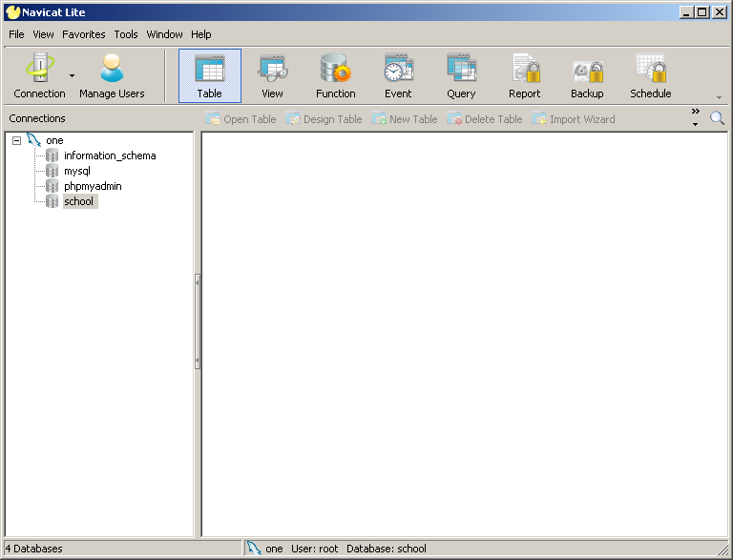
Task: Open the Tools menu
Action: 126,34
